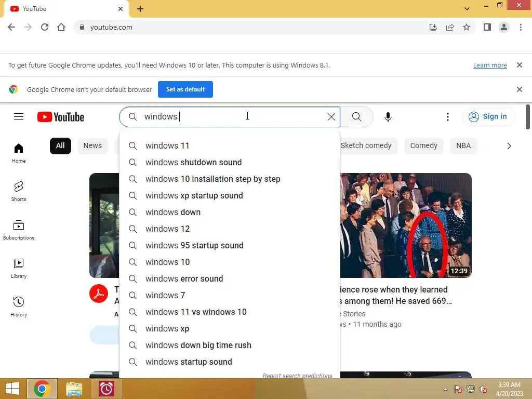Dismiss the Windows update notice banner
This screenshot has height=399, width=532.
(x=520, y=65)
